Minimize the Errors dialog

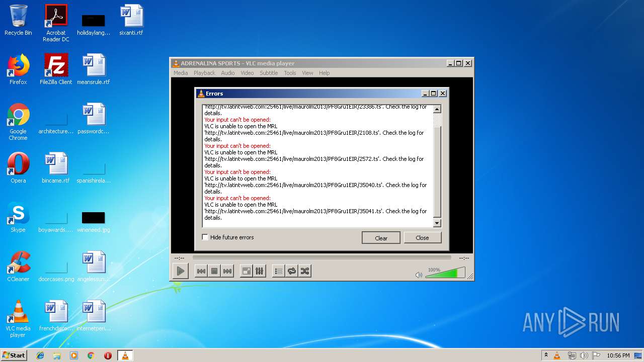click(425, 94)
